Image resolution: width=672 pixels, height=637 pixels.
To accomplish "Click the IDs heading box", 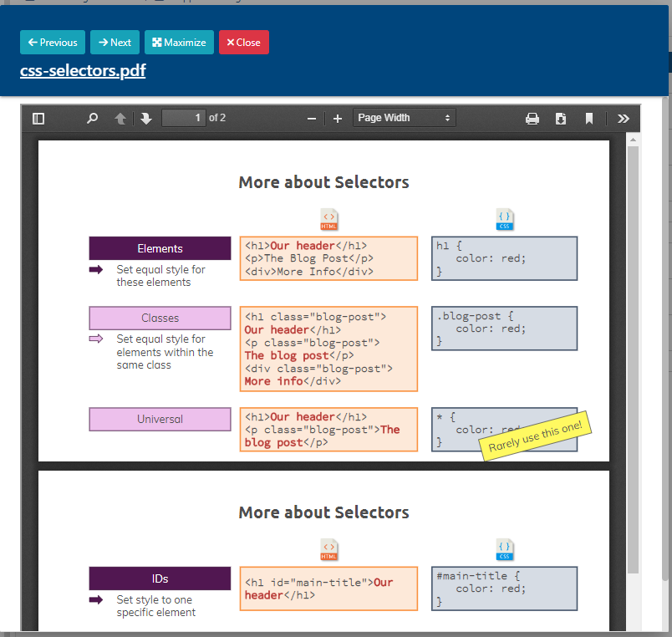I will pos(160,578).
